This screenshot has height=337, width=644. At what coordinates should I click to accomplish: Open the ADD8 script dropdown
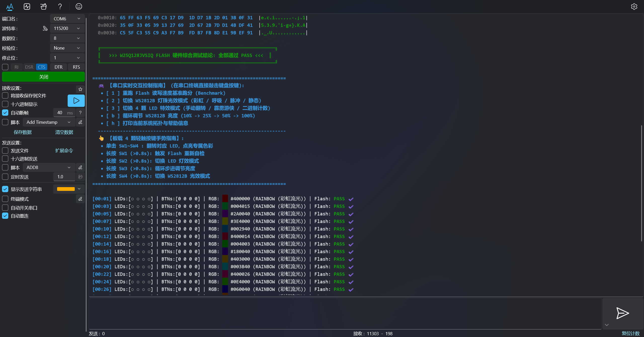tap(49, 167)
